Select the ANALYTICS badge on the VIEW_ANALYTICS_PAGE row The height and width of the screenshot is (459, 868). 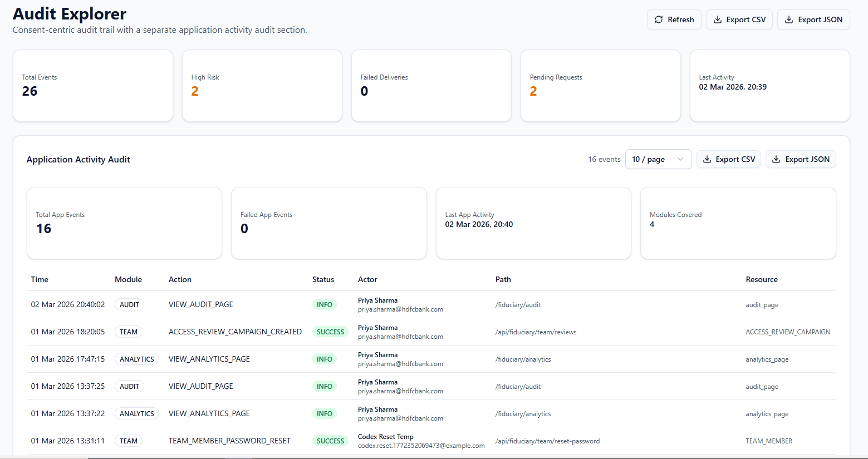coord(136,359)
